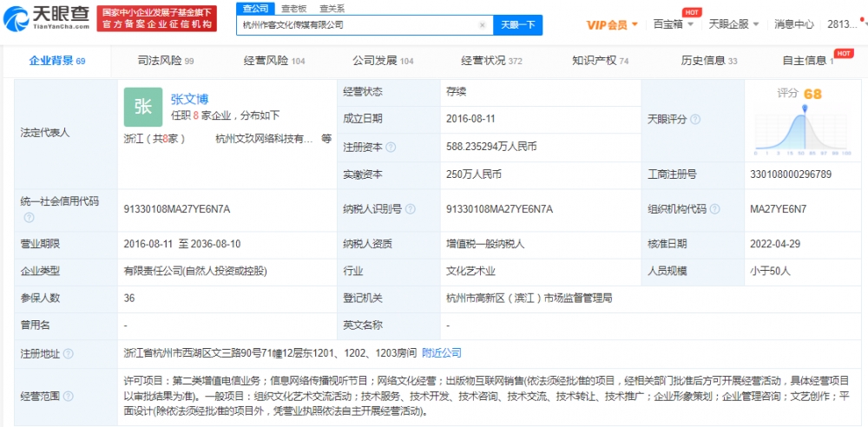Switch to the 查关系 search tab
This screenshot has height=427, width=868.
pyautogui.click(x=332, y=8)
